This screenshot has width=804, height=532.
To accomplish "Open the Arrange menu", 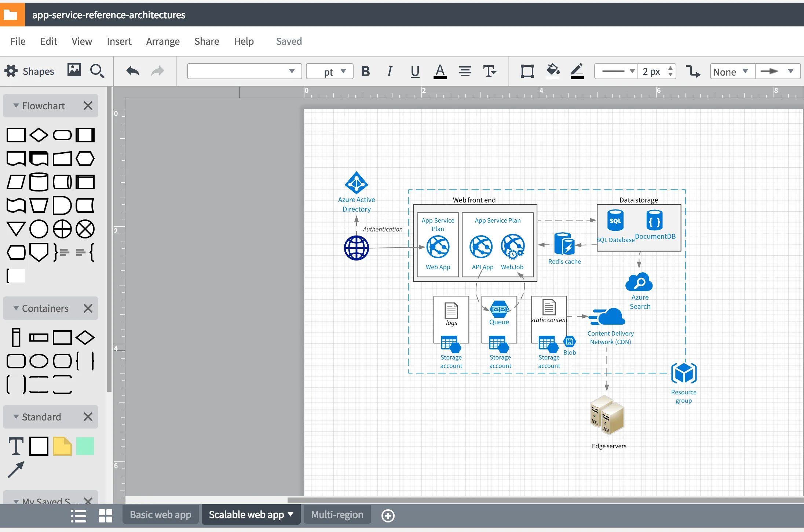I will [x=163, y=41].
